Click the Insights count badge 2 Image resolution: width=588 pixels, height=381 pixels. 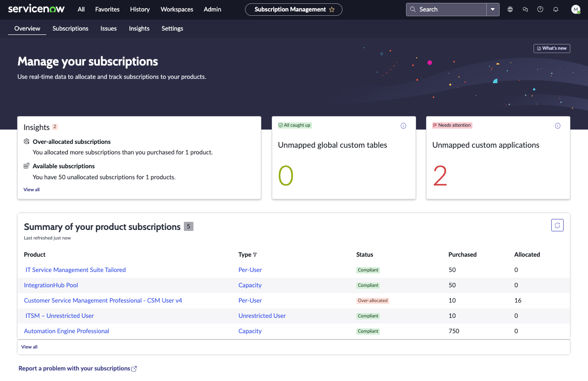(x=55, y=127)
